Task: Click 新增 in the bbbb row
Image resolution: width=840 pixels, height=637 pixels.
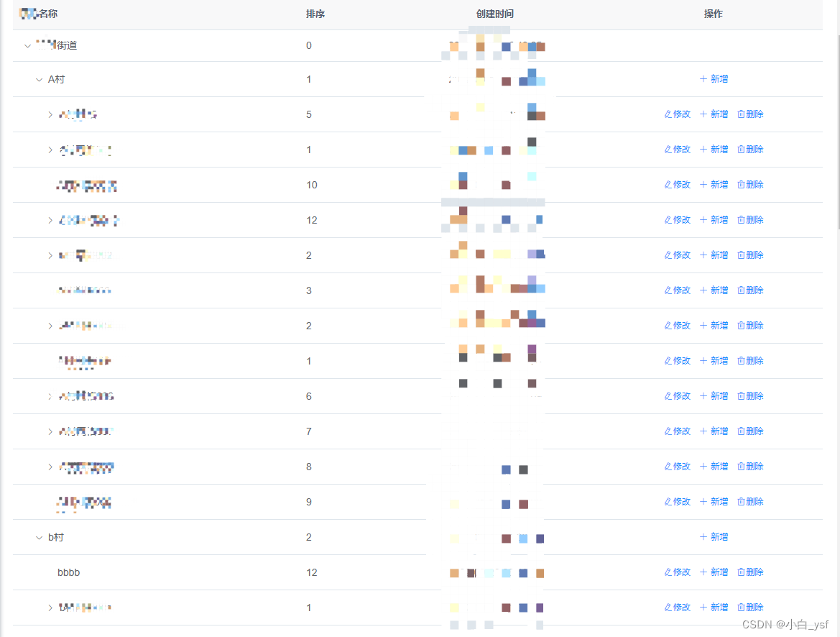Action: click(714, 572)
